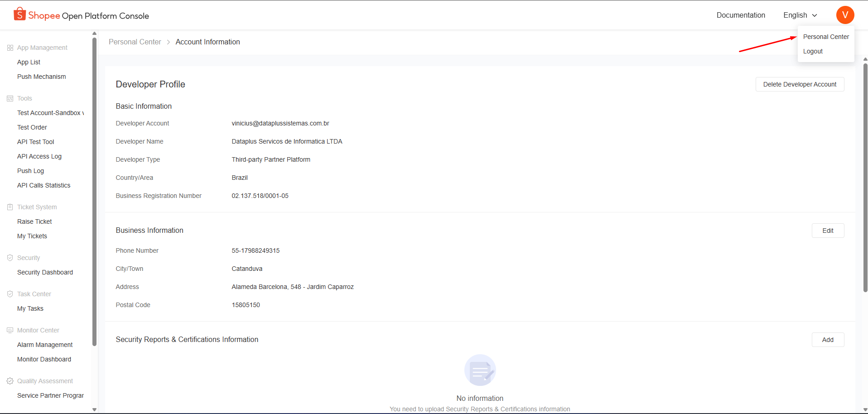Image resolution: width=868 pixels, height=414 pixels.
Task: Click the Quality Assessment badge icon
Action: pos(10,381)
